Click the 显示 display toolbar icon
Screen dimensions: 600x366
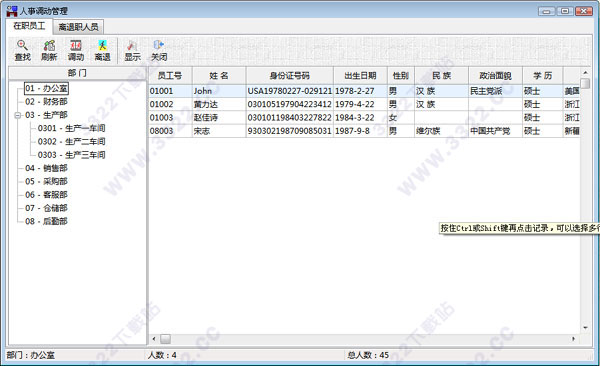pyautogui.click(x=132, y=50)
